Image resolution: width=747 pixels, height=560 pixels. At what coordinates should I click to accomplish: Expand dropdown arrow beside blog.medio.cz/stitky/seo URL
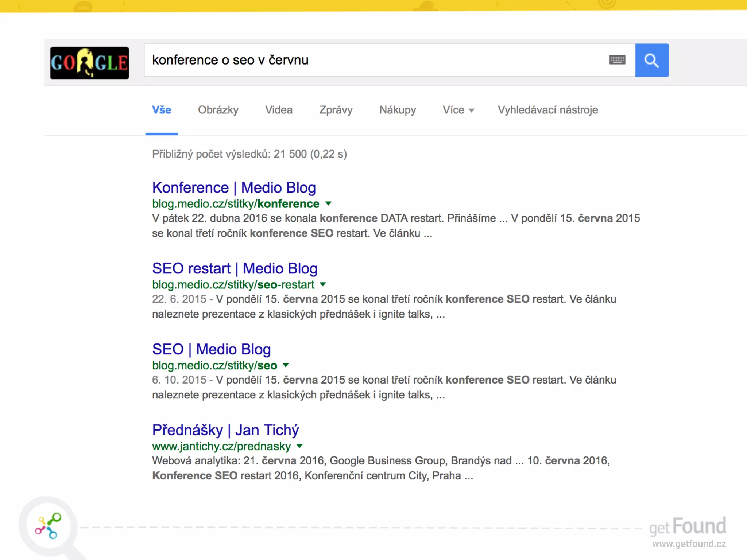(286, 365)
